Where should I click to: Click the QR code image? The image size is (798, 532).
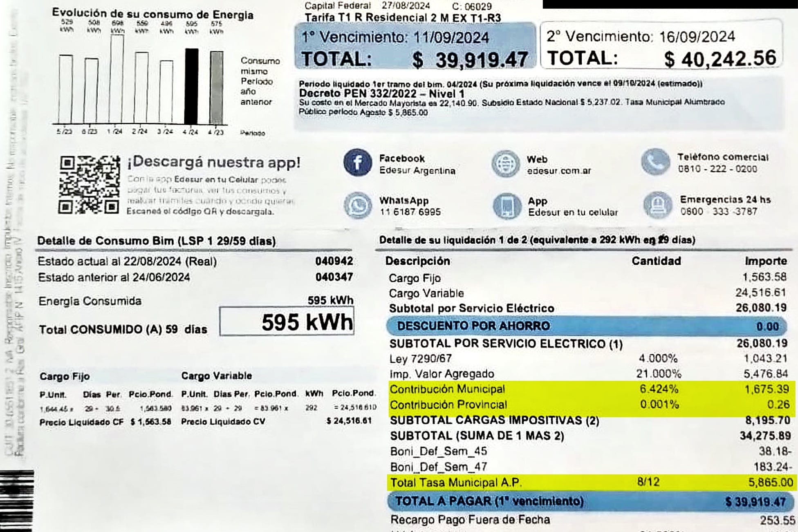coord(89,185)
